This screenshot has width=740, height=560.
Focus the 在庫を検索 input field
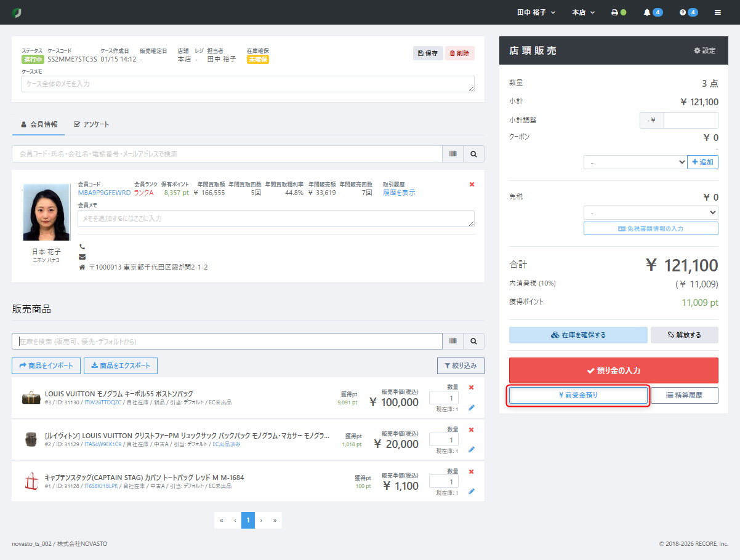coord(227,341)
